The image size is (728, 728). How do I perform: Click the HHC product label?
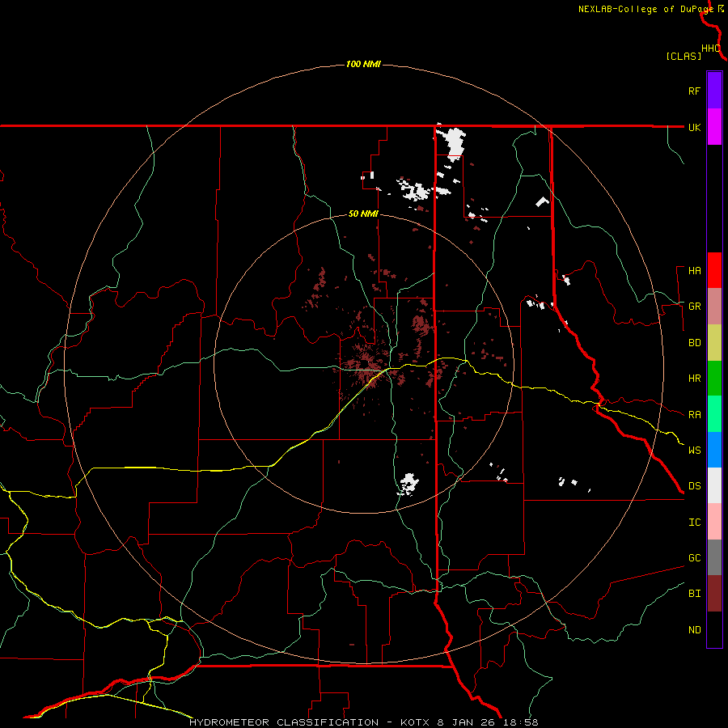pos(711,49)
